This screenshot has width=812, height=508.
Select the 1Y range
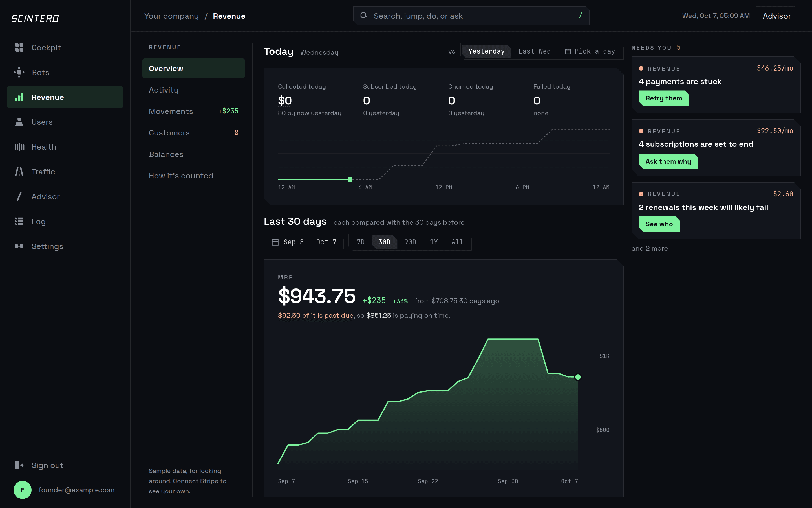[x=434, y=242]
